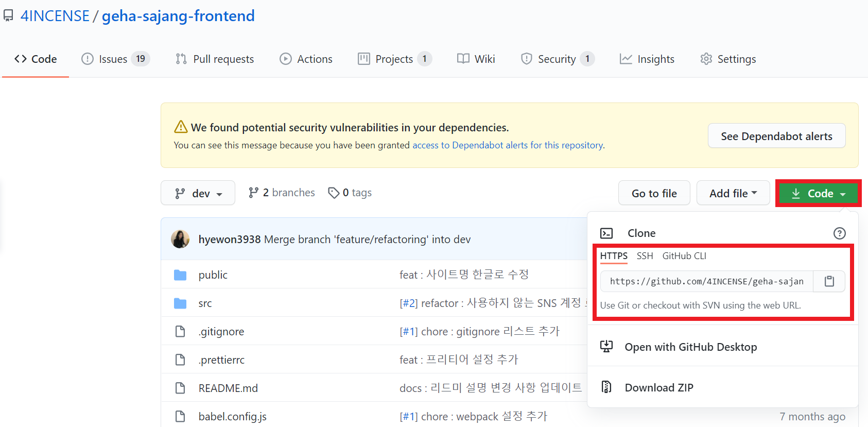The image size is (868, 427).
Task: Open the .prettierrc file name
Action: [x=221, y=360]
